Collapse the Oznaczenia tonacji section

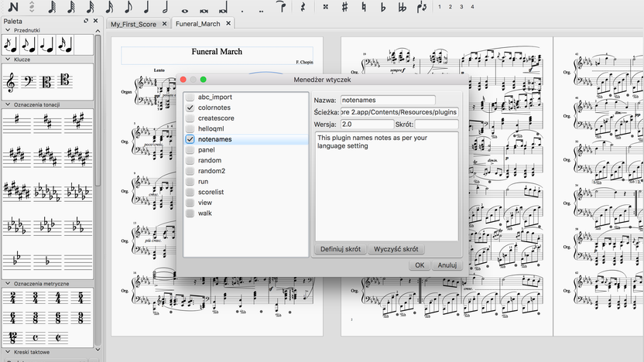point(8,104)
